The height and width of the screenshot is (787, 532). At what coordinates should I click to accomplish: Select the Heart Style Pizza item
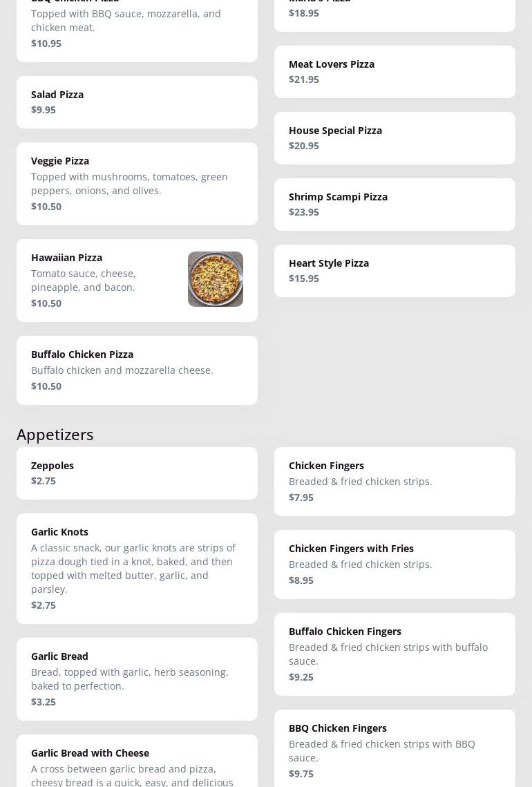[x=395, y=271]
